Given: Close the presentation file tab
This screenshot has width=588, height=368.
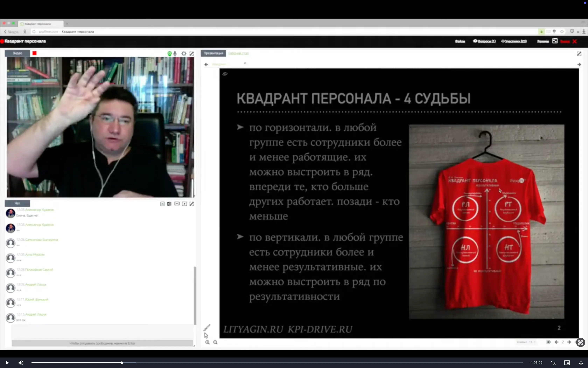Looking at the screenshot, I should pyautogui.click(x=245, y=63).
